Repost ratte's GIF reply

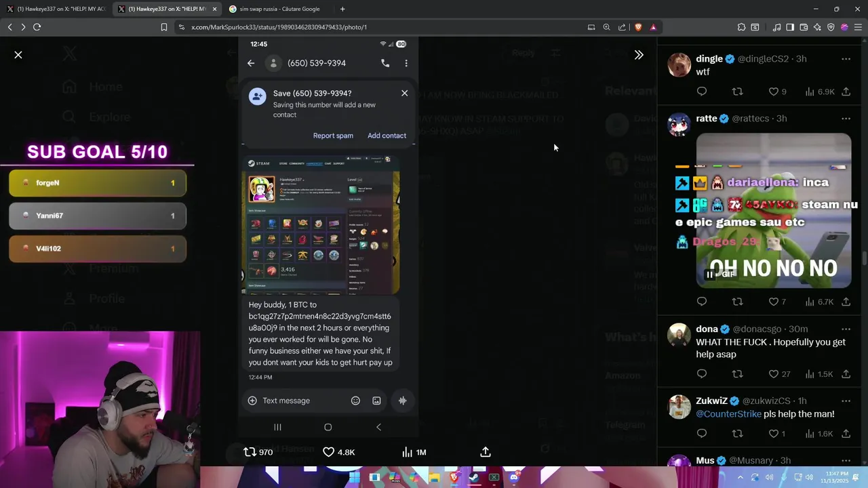[737, 302]
